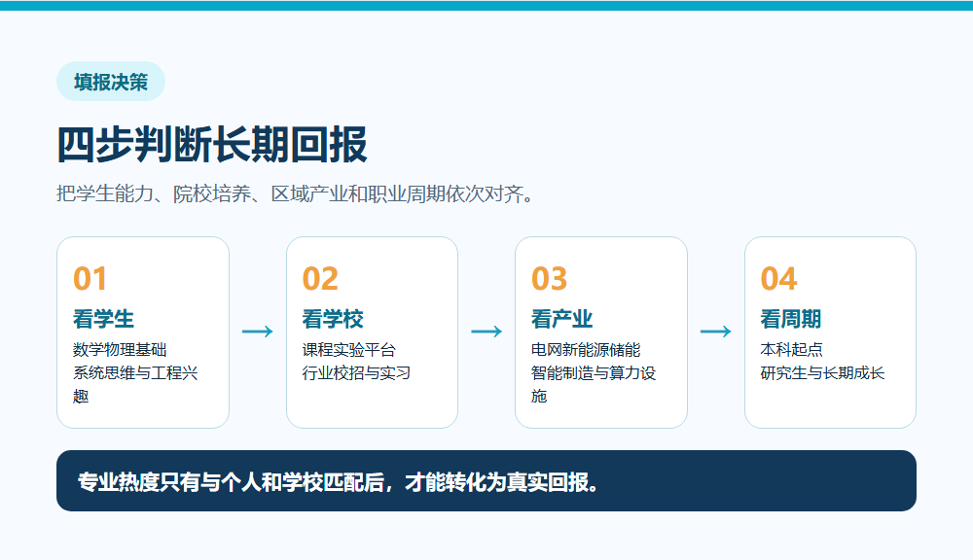The height and width of the screenshot is (560, 973).
Task: Click the title 四步判断长期回报
Action: pos(212,145)
